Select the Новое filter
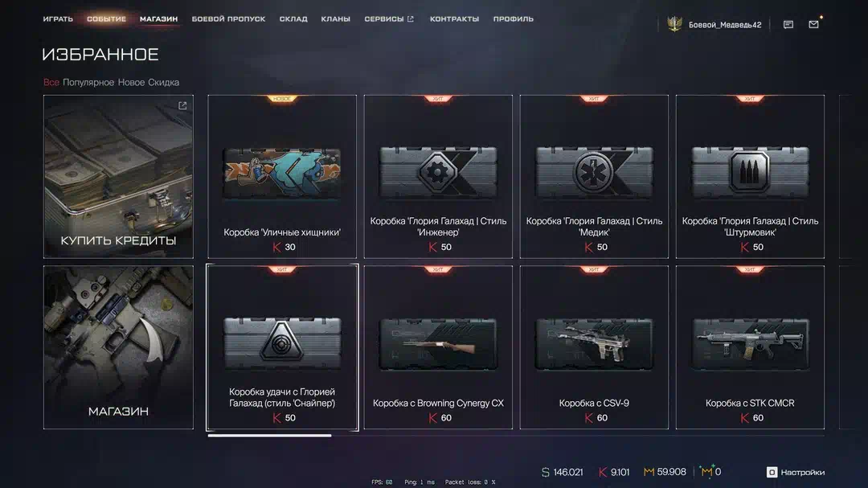 (131, 83)
